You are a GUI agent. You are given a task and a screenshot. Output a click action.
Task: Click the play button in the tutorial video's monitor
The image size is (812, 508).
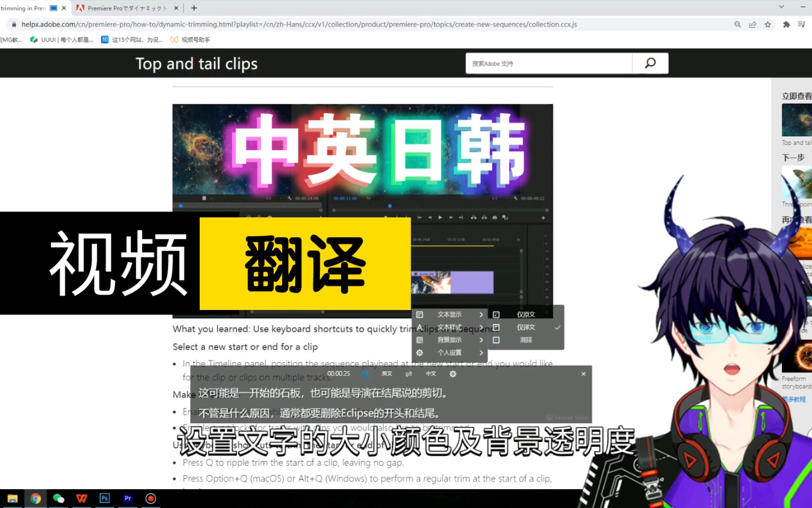[x=440, y=217]
